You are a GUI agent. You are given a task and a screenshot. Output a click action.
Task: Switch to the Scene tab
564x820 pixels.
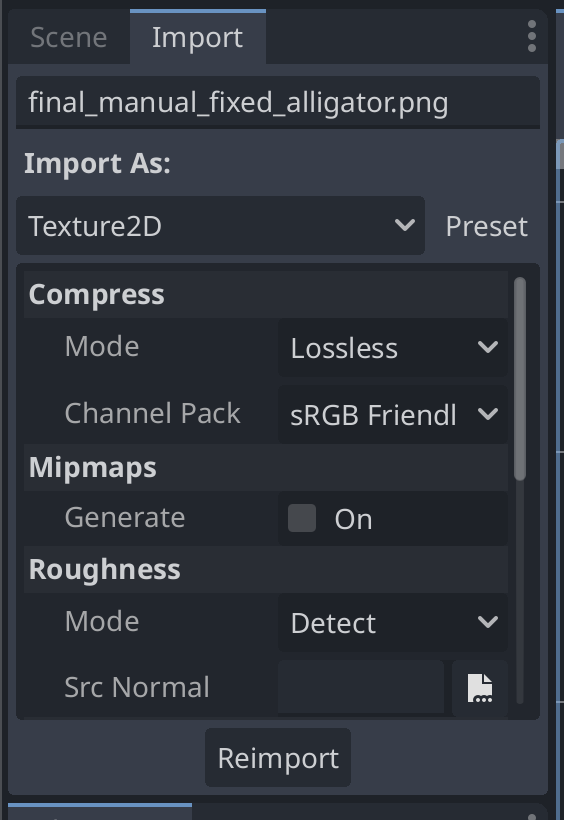tap(69, 37)
